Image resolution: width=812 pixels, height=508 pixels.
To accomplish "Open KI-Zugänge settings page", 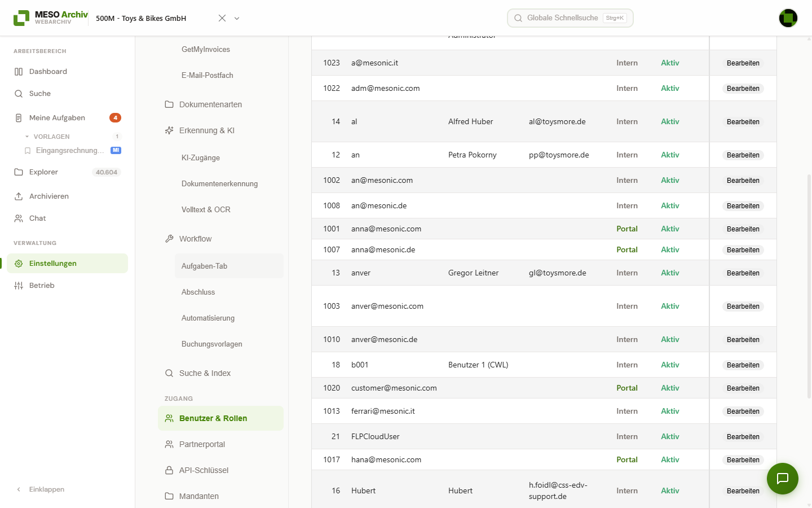I will point(201,158).
